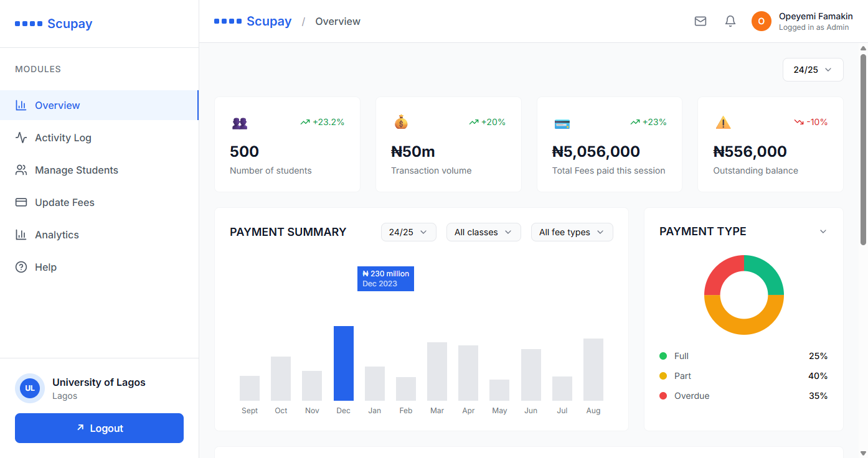Viewport: 868px width, 458px height.
Task: Select the highlighted Dec bar in chart
Action: [343, 364]
